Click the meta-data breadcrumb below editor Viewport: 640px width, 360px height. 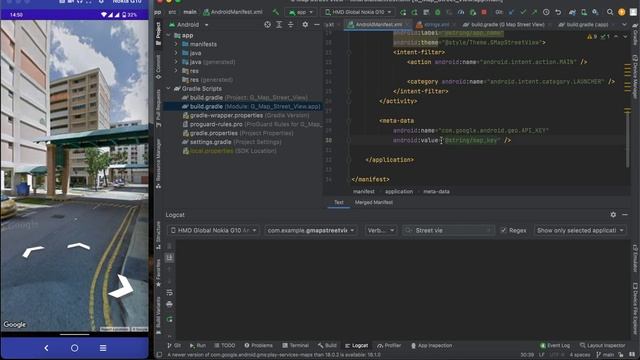click(x=436, y=191)
